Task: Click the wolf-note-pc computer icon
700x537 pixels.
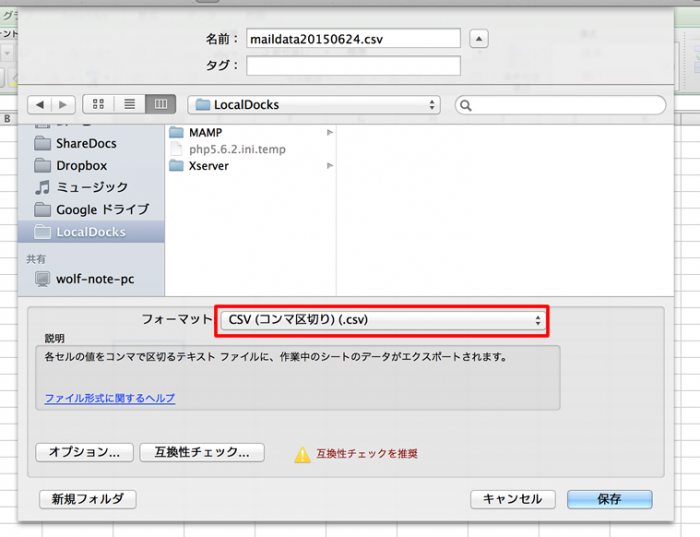Action: 42,279
